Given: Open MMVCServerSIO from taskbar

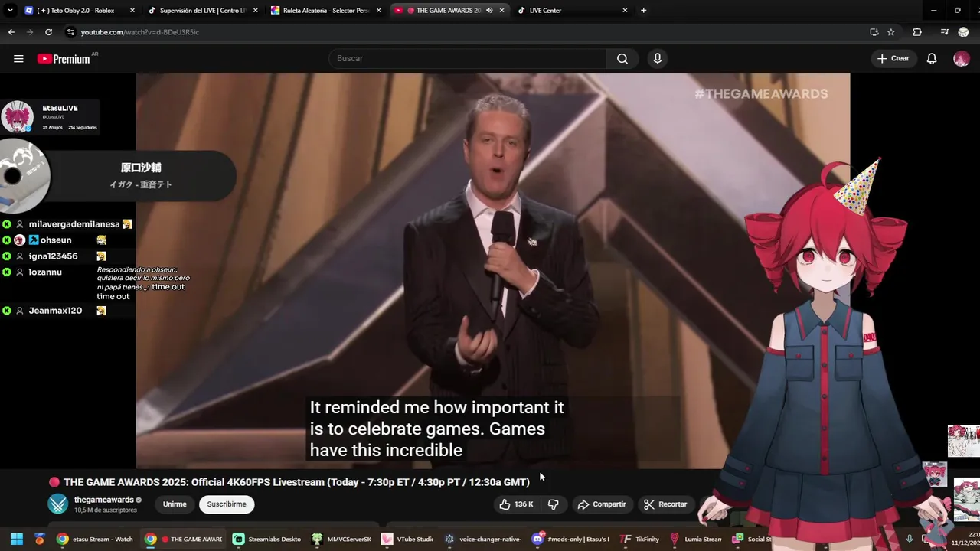Looking at the screenshot, I should pos(341,539).
